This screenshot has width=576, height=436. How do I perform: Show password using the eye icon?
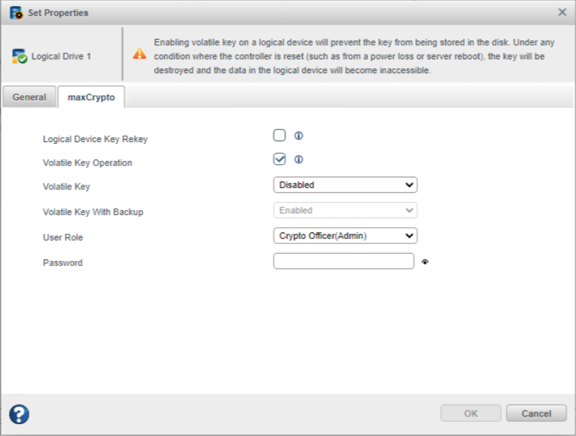pyautogui.click(x=425, y=262)
